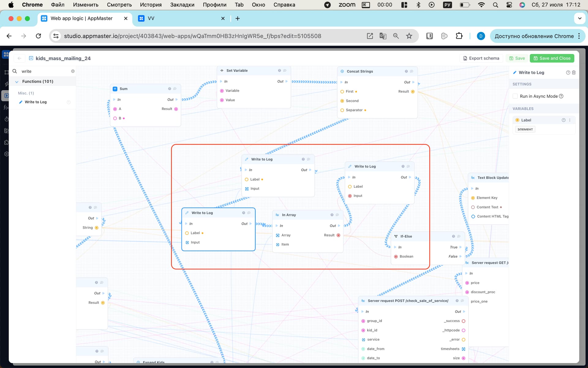Open the Chrome profile avatar D
Viewport: 588px width, 368px height.
pyautogui.click(x=481, y=36)
